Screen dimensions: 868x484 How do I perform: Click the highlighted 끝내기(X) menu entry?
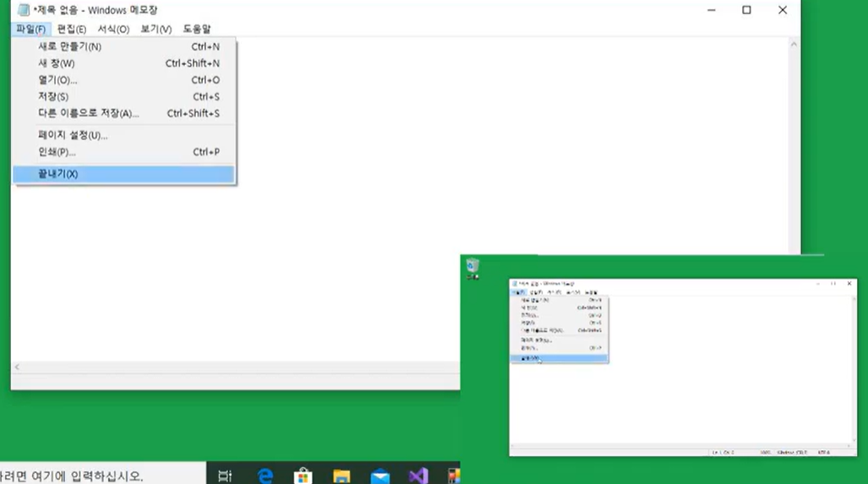point(123,174)
